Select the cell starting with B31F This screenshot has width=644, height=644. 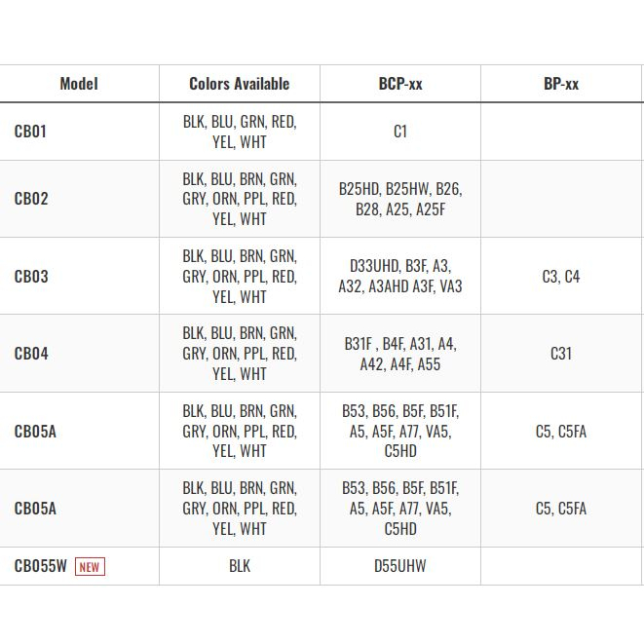pyautogui.click(x=400, y=354)
